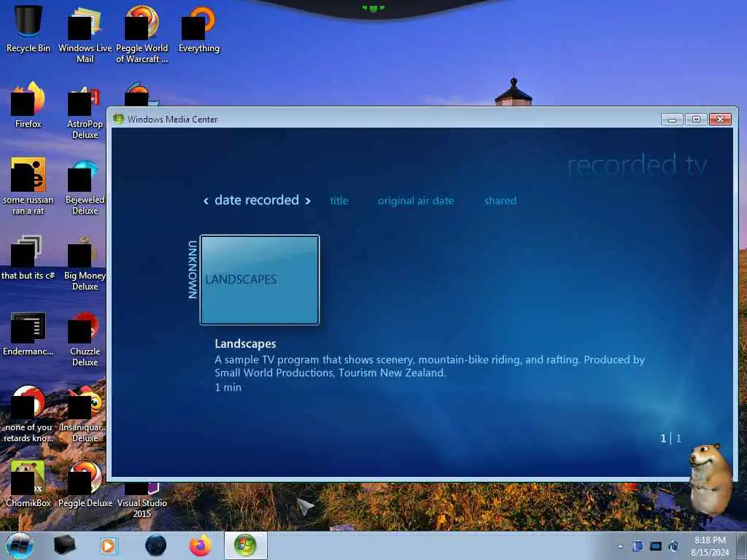Open 'some russian ran a rat' icon
The height and width of the screenshot is (560, 747).
click(28, 186)
